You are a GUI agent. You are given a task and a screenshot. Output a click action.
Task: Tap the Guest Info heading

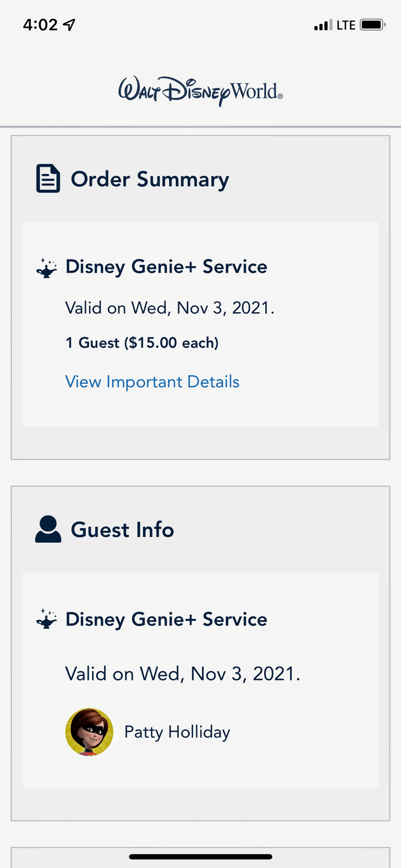point(123,530)
